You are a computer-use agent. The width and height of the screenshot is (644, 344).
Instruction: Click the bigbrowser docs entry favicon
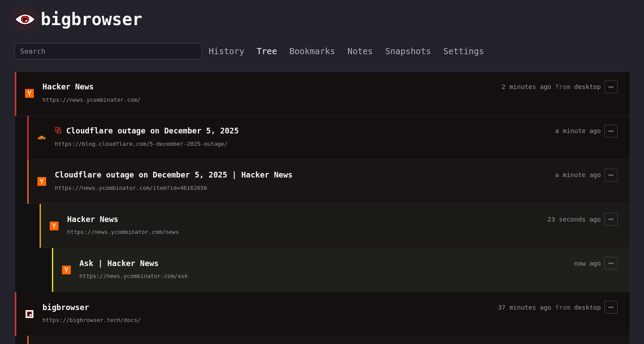(x=29, y=314)
